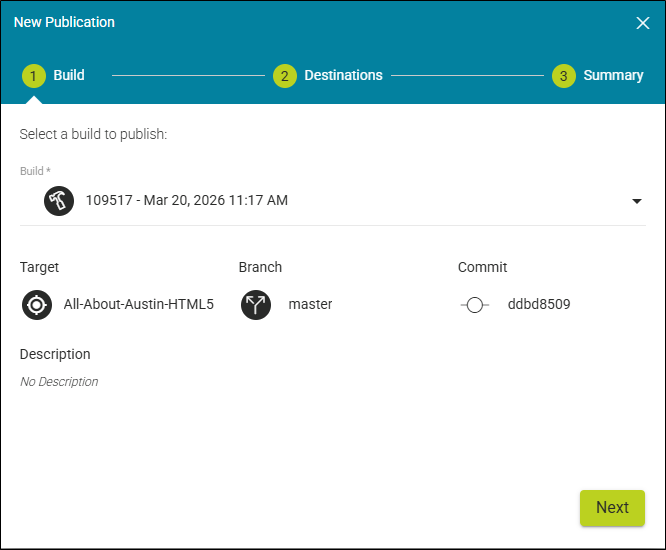Click the hammer build icon
The image size is (666, 550).
pyautogui.click(x=59, y=200)
